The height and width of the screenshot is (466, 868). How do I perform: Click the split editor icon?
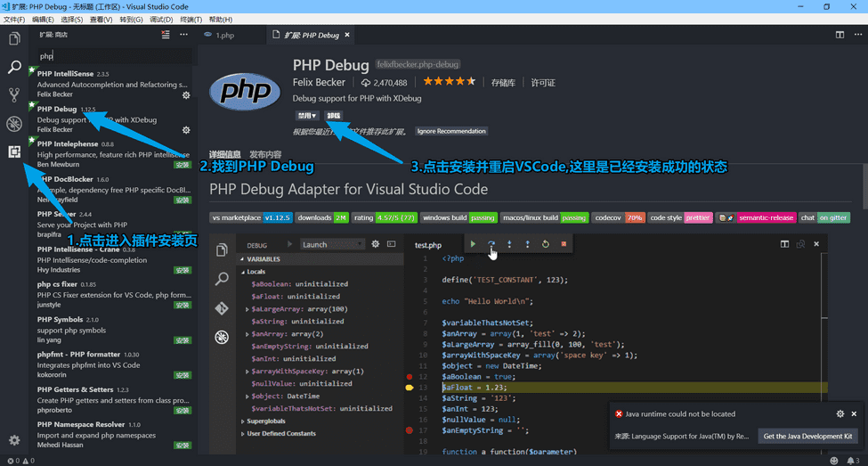tap(840, 35)
